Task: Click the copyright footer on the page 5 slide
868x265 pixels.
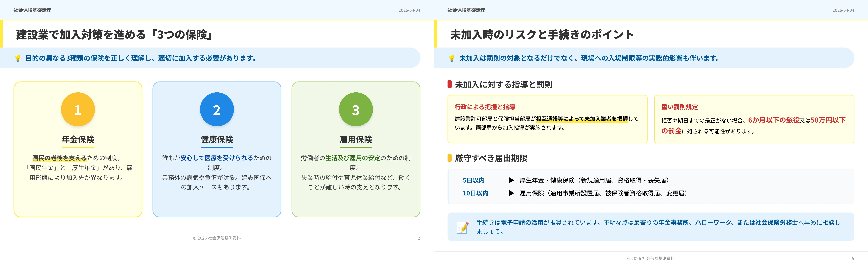Action: tap(651, 258)
